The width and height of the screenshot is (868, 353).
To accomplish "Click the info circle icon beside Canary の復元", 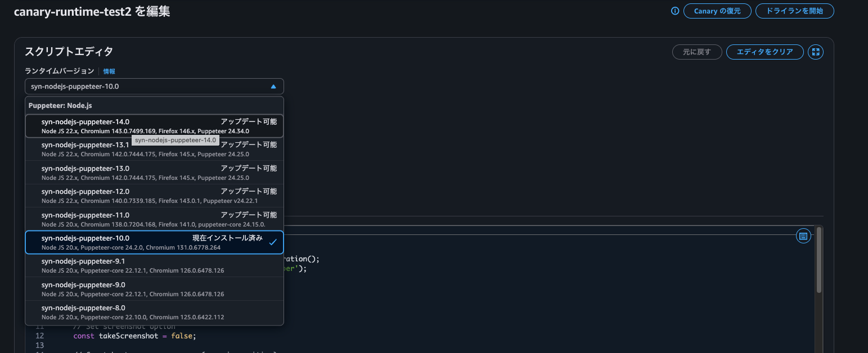I will pyautogui.click(x=675, y=11).
